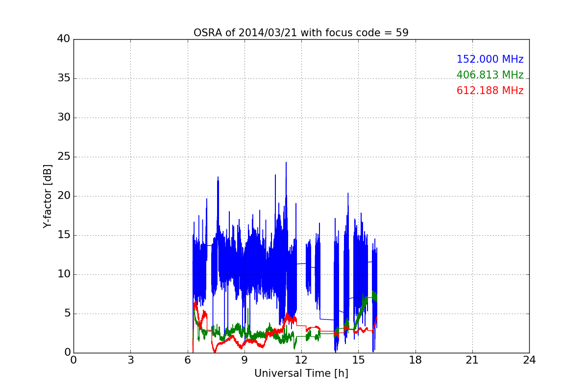The height and width of the screenshot is (392, 588).
Task: Click the Universal Time [h] axis label
Action: tap(301, 373)
